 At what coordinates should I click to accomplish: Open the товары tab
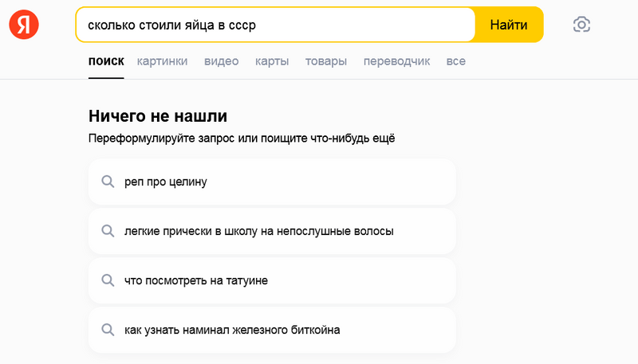pyautogui.click(x=325, y=61)
